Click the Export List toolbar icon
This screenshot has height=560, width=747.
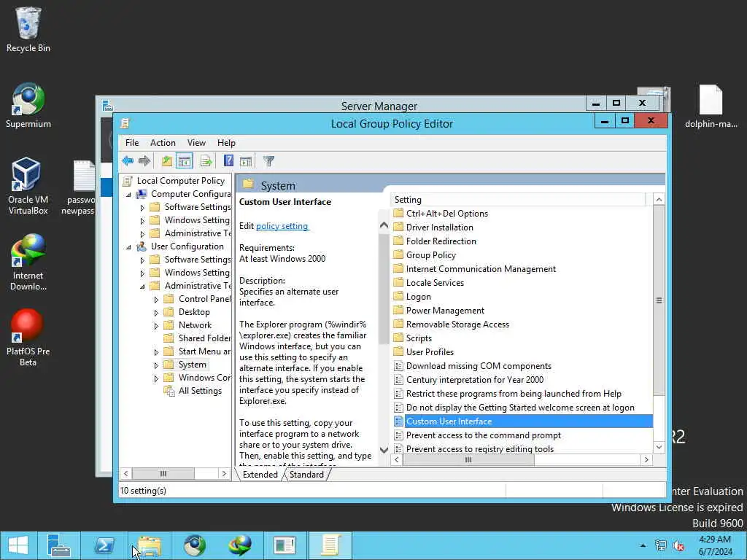(x=206, y=161)
